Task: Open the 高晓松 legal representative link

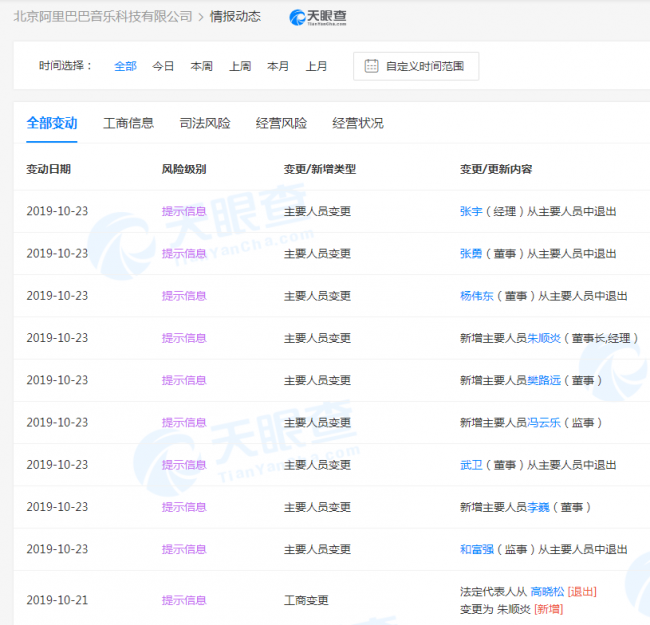Action: [547, 592]
